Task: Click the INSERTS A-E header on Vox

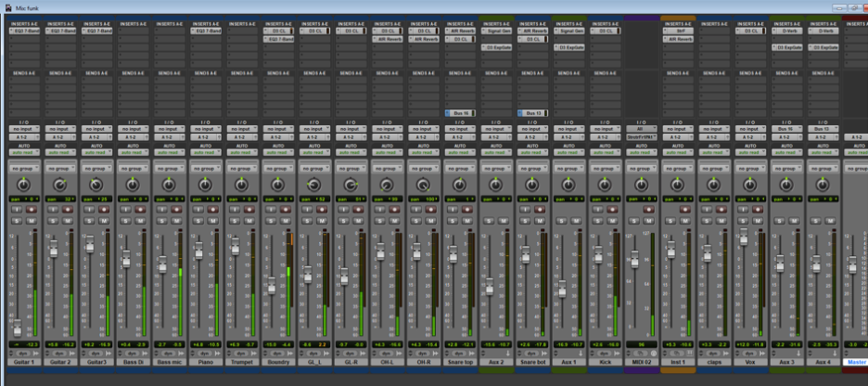Action: point(750,24)
